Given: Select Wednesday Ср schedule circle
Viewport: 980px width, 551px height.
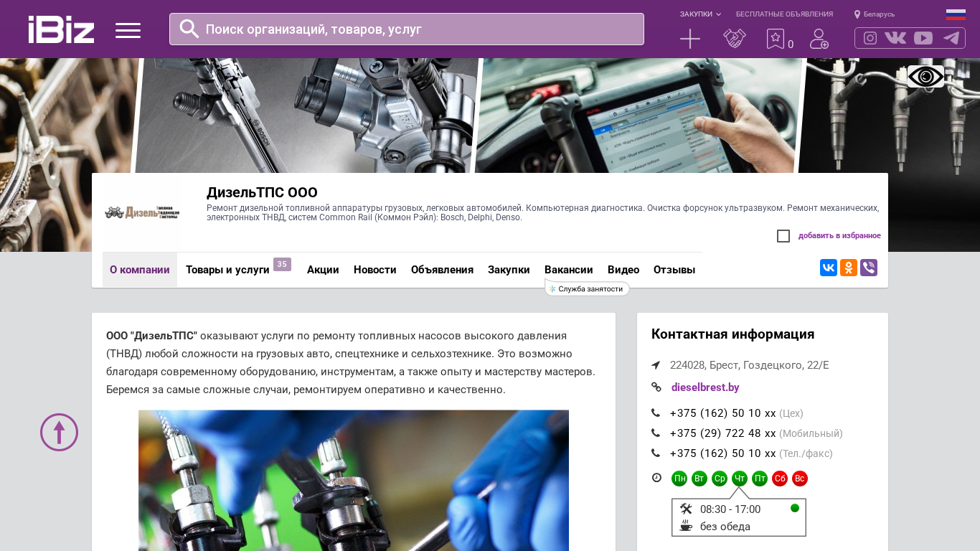Looking at the screenshot, I should (x=720, y=479).
